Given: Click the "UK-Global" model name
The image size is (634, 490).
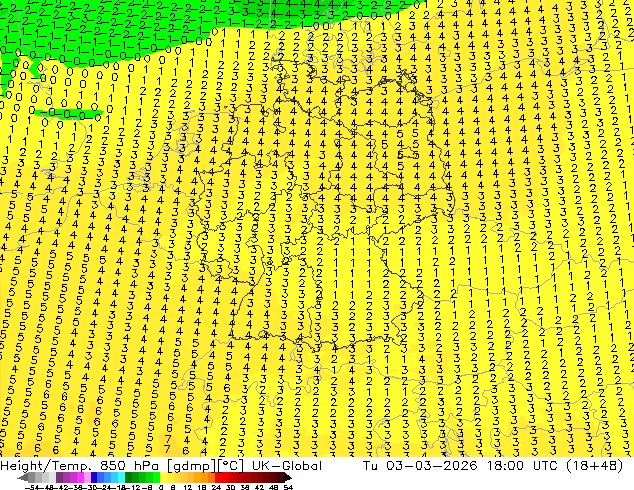Looking at the screenshot, I should point(287,466).
